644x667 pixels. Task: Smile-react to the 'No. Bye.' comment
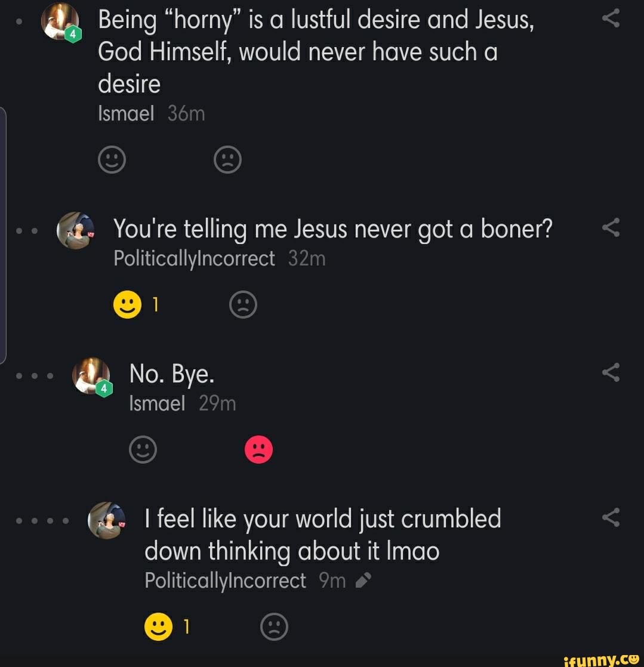(143, 450)
